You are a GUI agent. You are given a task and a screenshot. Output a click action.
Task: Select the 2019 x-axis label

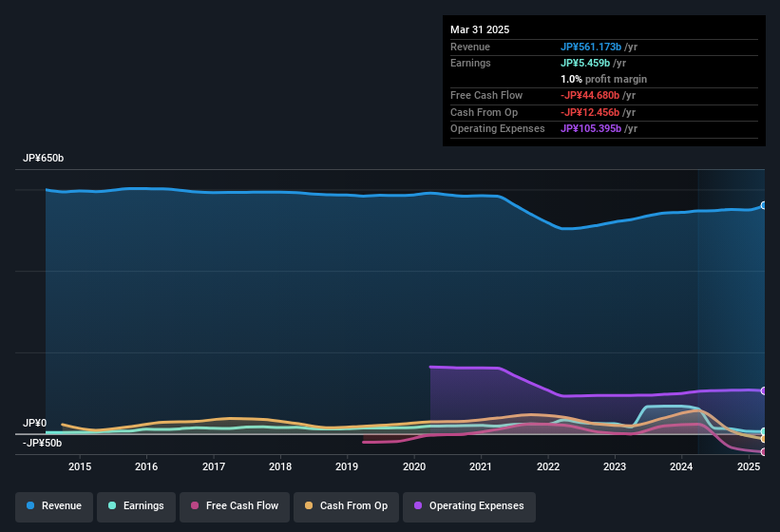click(x=347, y=466)
